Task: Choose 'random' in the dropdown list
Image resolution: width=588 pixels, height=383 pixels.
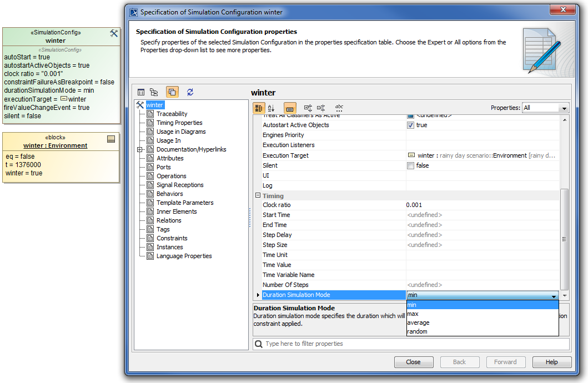Action: click(x=418, y=331)
